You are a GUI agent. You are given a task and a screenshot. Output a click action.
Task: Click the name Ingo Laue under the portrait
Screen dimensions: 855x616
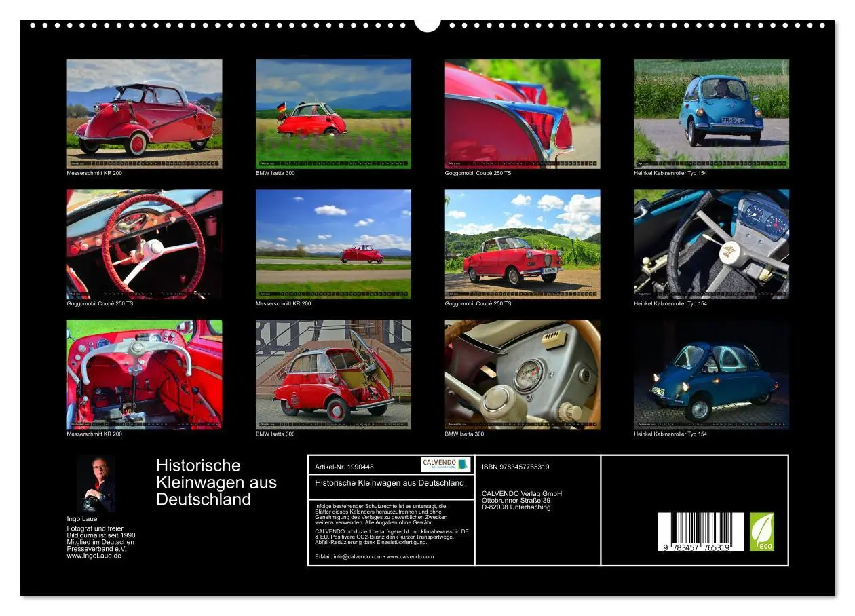[x=81, y=519]
